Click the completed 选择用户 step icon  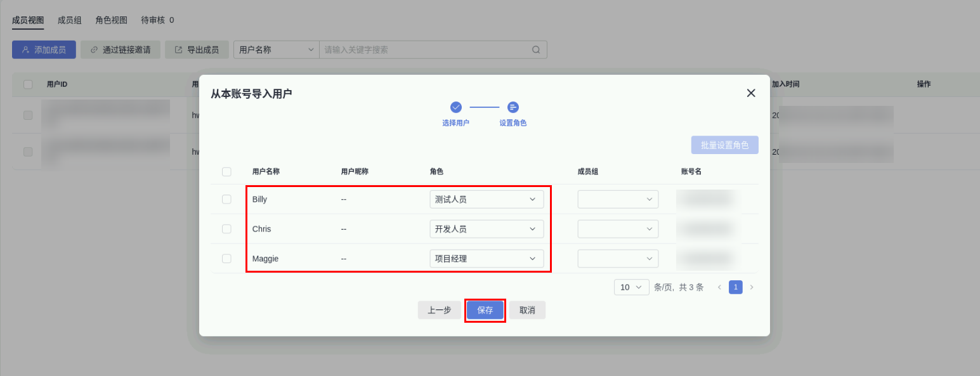click(x=455, y=107)
